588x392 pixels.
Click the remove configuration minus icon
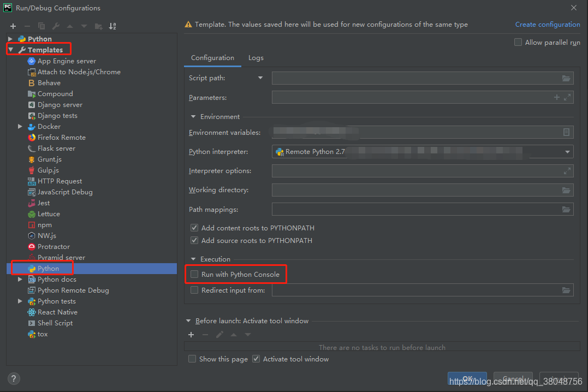[27, 26]
